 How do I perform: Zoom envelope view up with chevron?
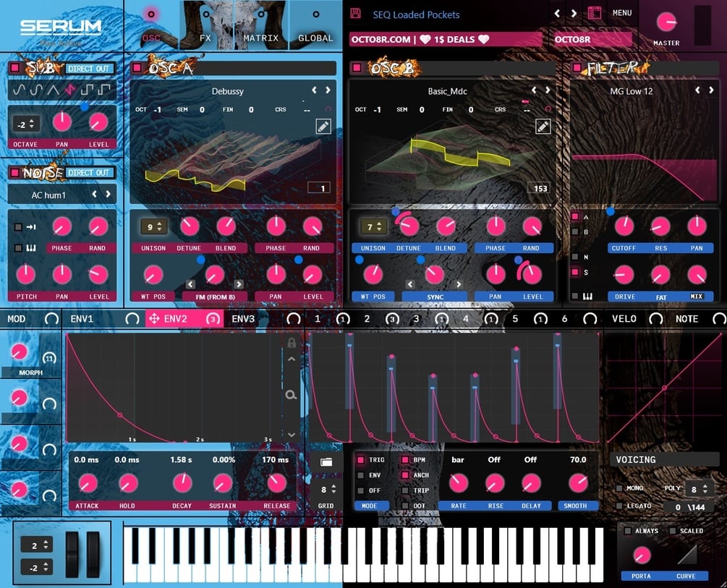(x=292, y=359)
